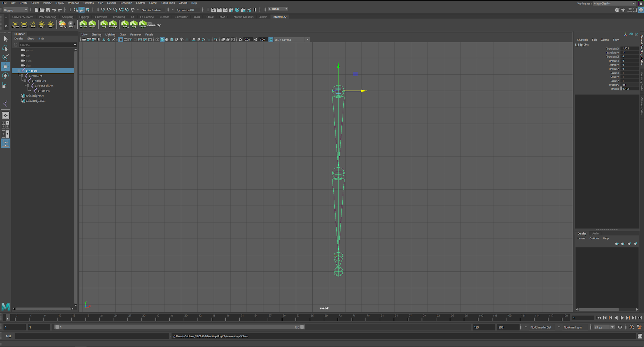Click the MentalRay Object light shelf icon
644x347 pixels.
(x=15, y=25)
